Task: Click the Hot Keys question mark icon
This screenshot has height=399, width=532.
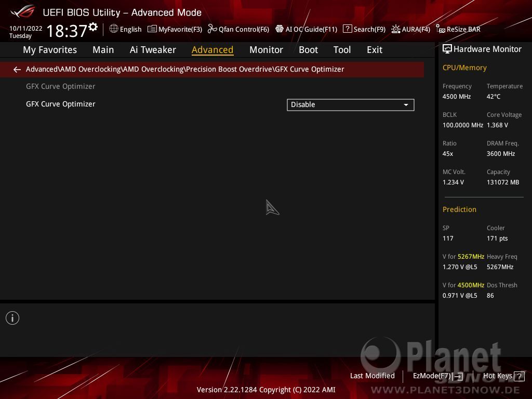Action: (x=519, y=376)
